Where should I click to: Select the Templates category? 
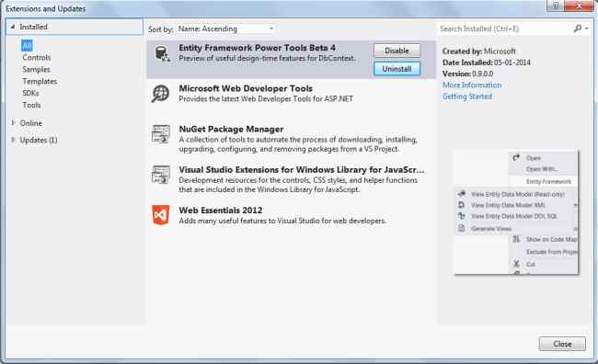[40, 81]
